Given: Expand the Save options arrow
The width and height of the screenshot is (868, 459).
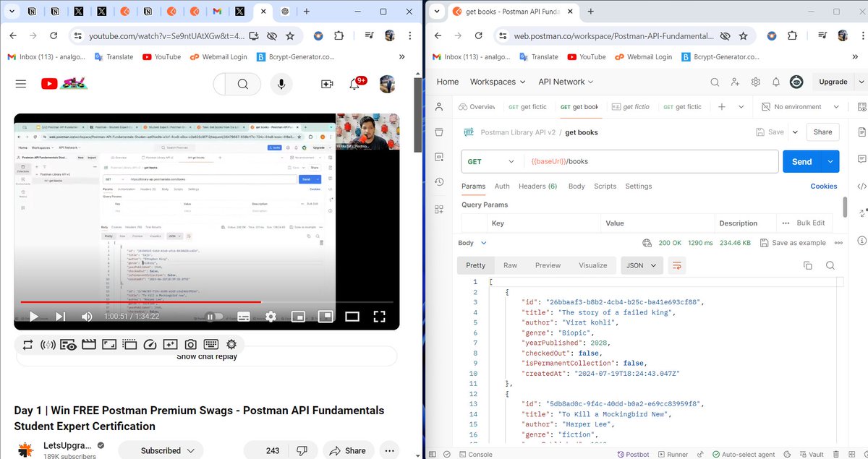Looking at the screenshot, I should click(x=796, y=132).
